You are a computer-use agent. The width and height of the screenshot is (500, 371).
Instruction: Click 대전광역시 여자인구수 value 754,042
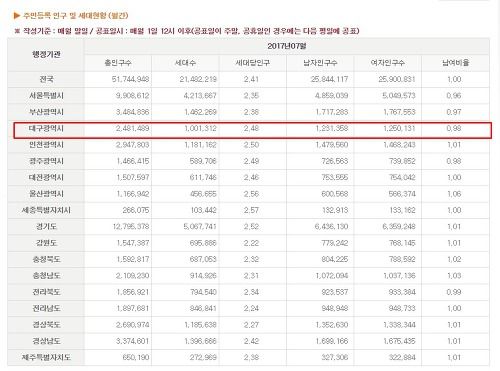402,177
